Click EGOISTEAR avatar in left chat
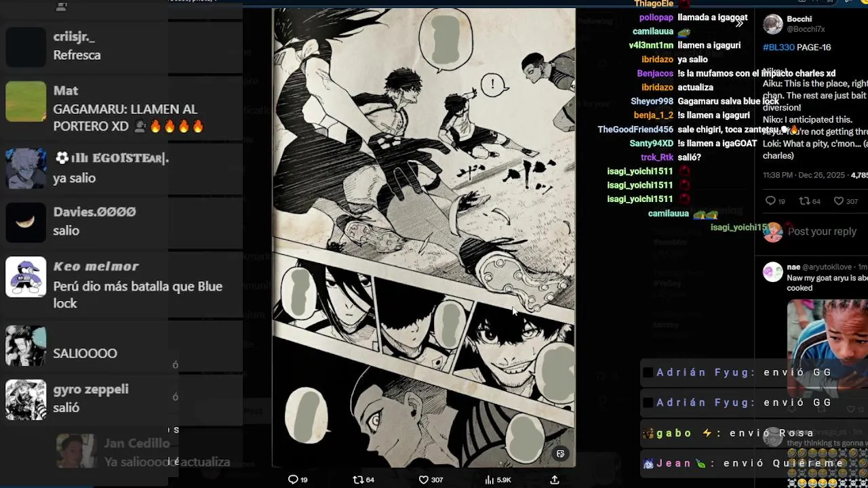Viewport: 868px width, 488px height. tap(26, 168)
